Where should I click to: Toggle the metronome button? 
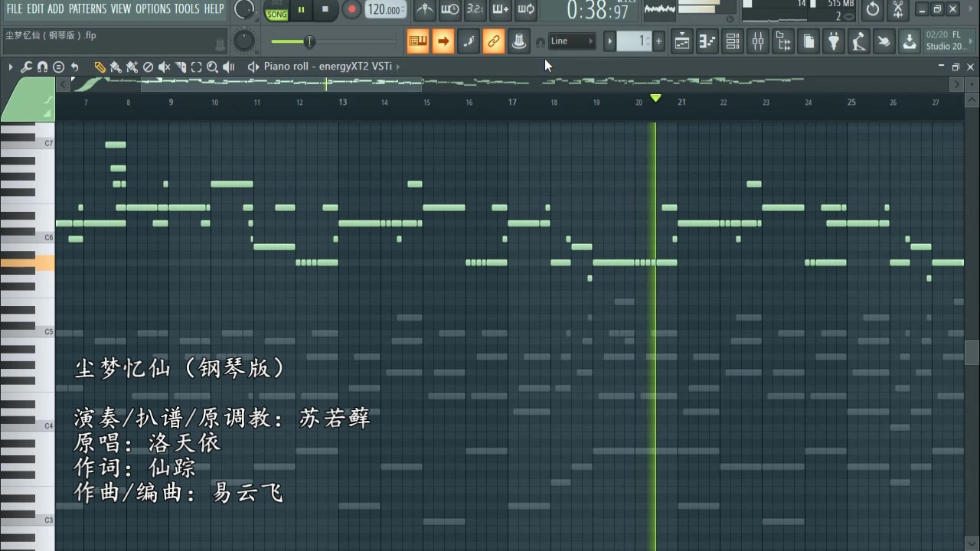coord(425,10)
